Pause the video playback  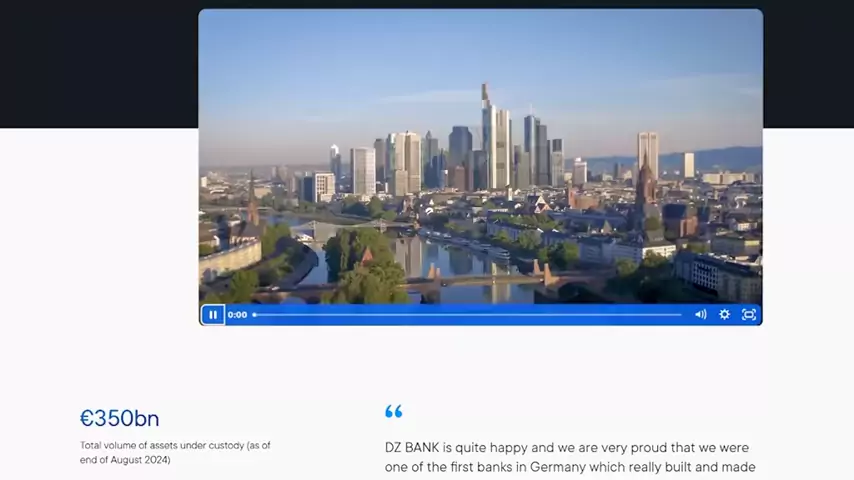(213, 315)
